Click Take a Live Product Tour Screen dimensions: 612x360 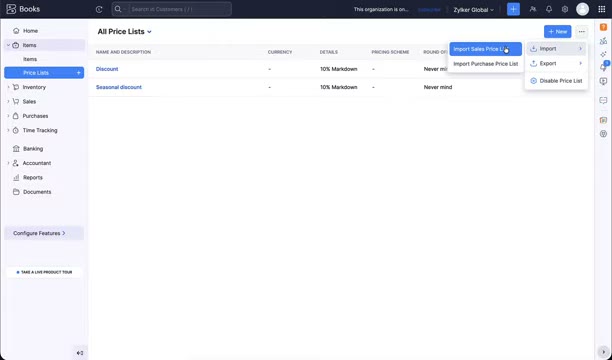[x=44, y=272]
